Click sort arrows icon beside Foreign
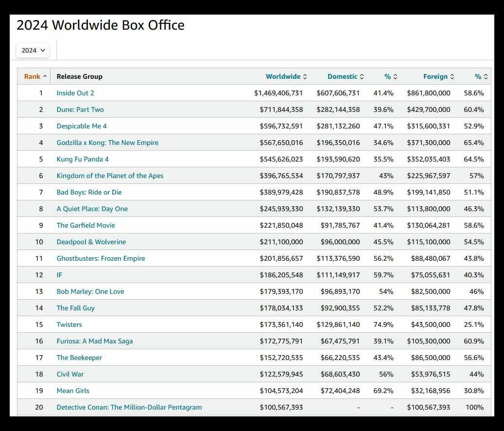This screenshot has width=504, height=431. click(x=452, y=76)
